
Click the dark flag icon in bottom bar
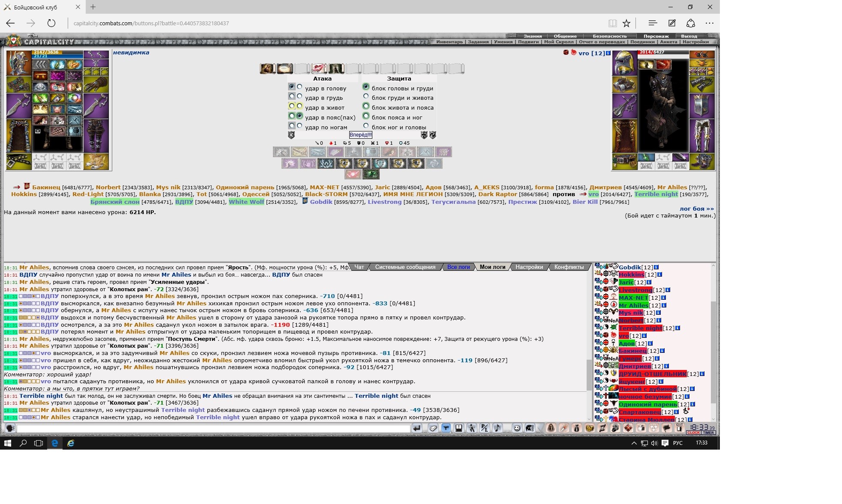click(x=667, y=428)
